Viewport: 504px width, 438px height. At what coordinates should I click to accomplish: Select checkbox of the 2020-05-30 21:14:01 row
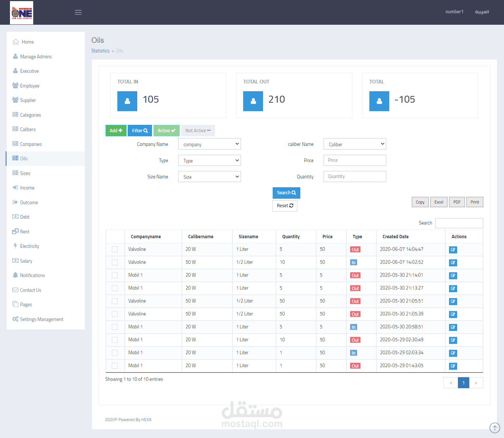pyautogui.click(x=115, y=275)
